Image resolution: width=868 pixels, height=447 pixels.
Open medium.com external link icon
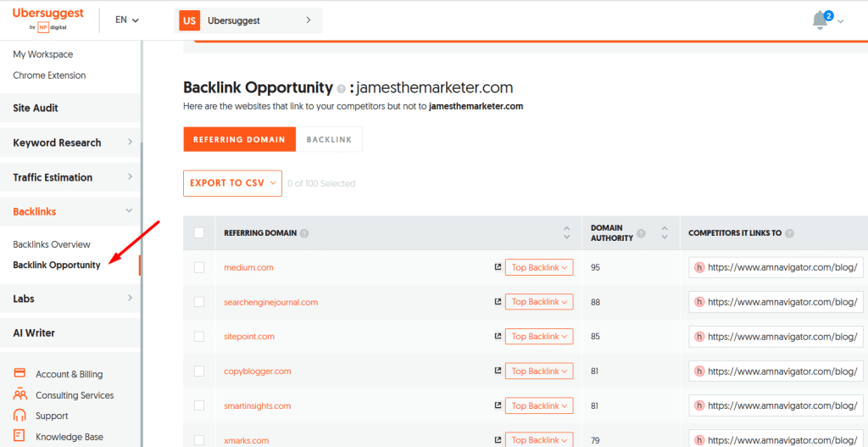(498, 267)
